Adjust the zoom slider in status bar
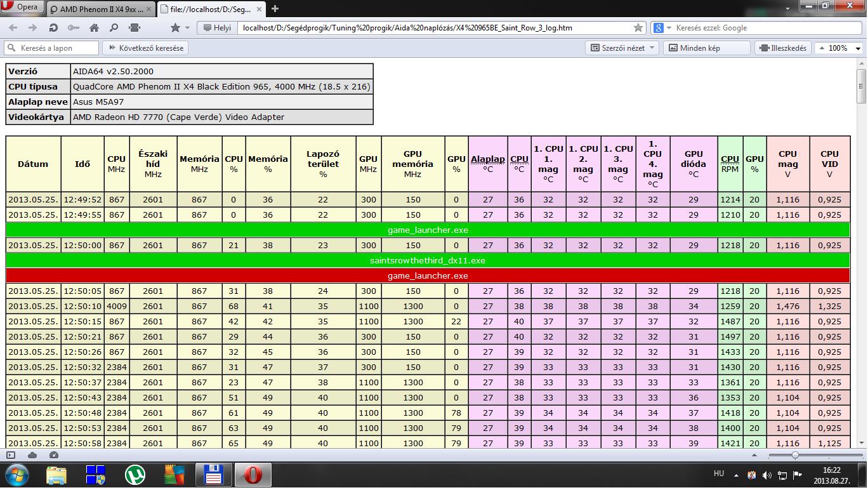 (795, 455)
